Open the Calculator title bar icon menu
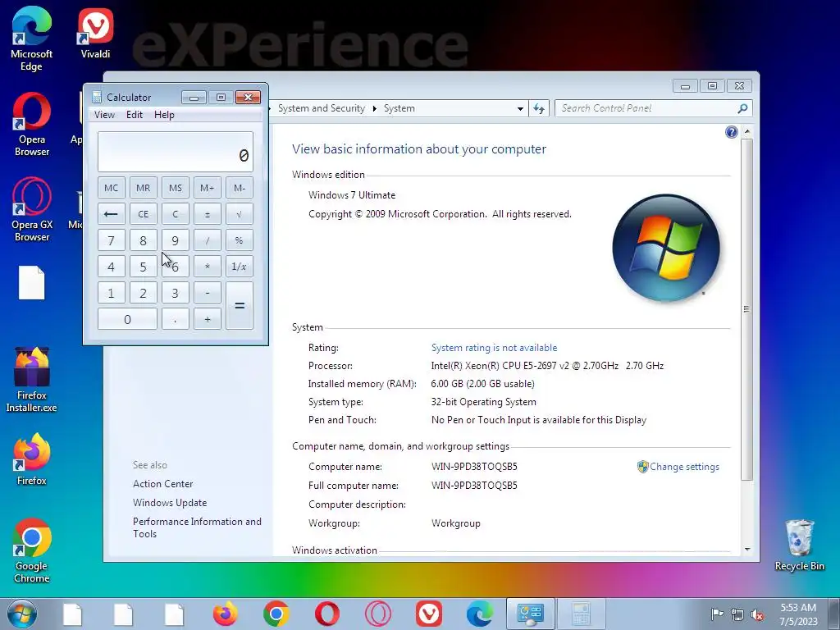This screenshot has width=840, height=630. pos(97,97)
